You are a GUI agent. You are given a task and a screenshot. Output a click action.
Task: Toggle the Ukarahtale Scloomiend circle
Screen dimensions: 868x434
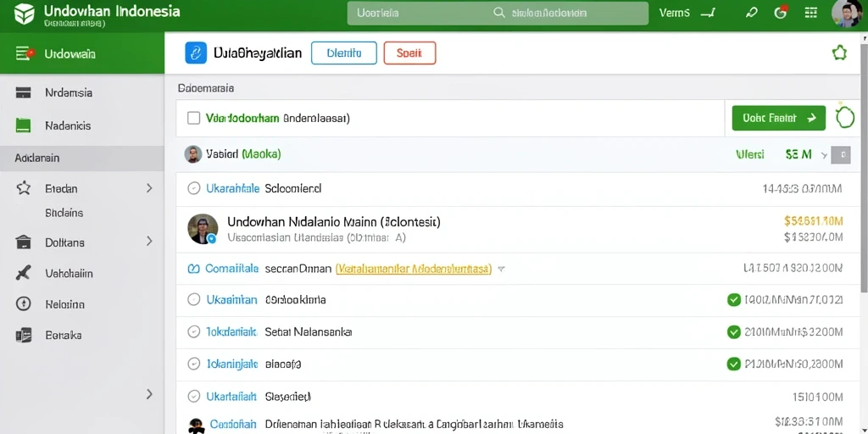(x=194, y=188)
